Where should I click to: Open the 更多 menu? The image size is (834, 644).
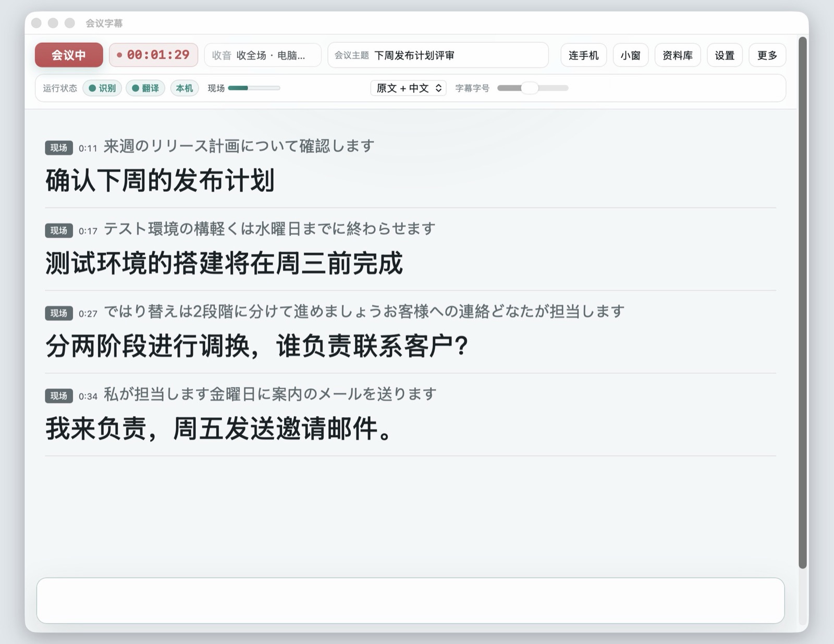[x=767, y=55]
